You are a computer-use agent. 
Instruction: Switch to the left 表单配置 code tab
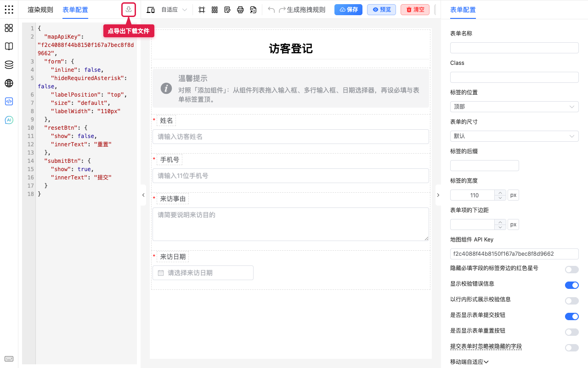[75, 10]
